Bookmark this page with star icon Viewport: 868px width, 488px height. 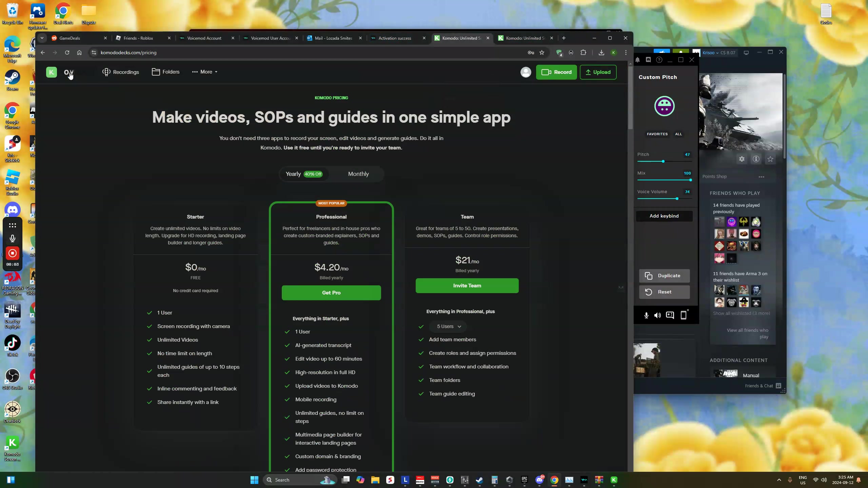coord(542,53)
